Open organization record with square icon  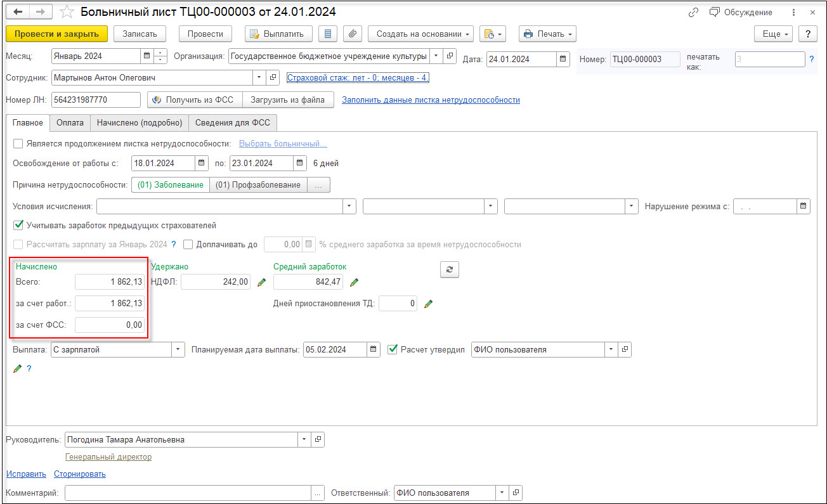(x=450, y=56)
